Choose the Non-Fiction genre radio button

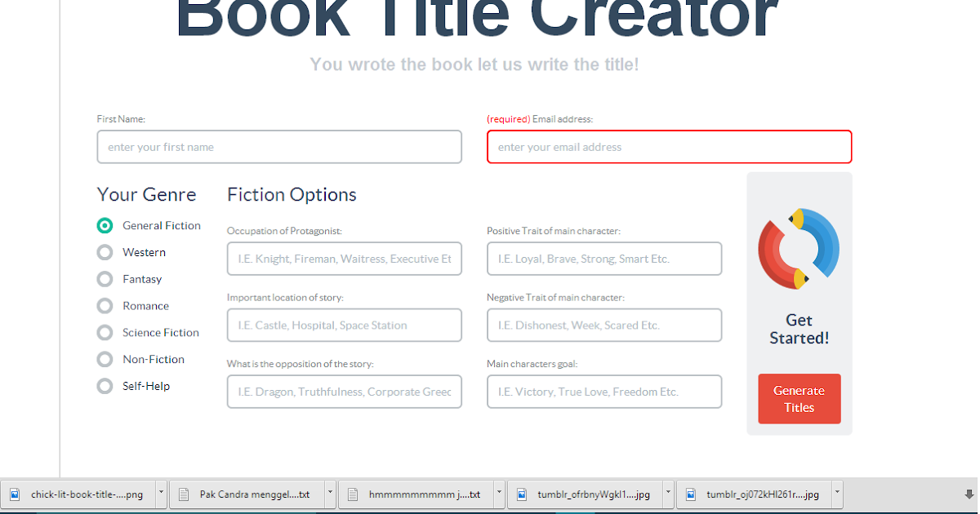105,359
